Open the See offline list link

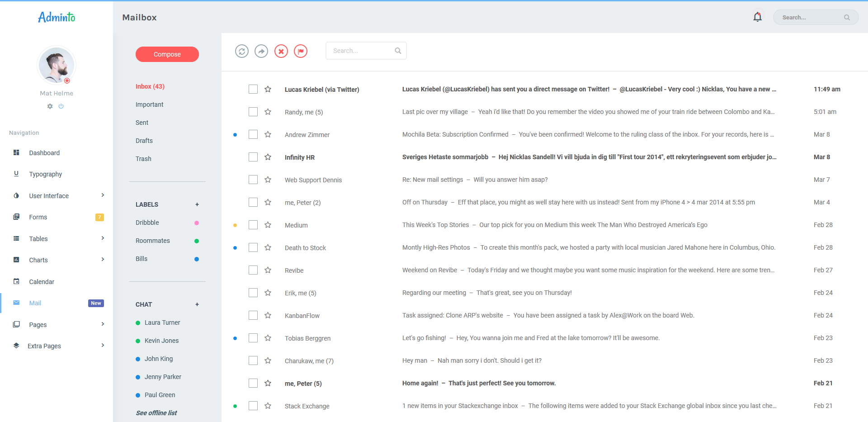pyautogui.click(x=156, y=413)
